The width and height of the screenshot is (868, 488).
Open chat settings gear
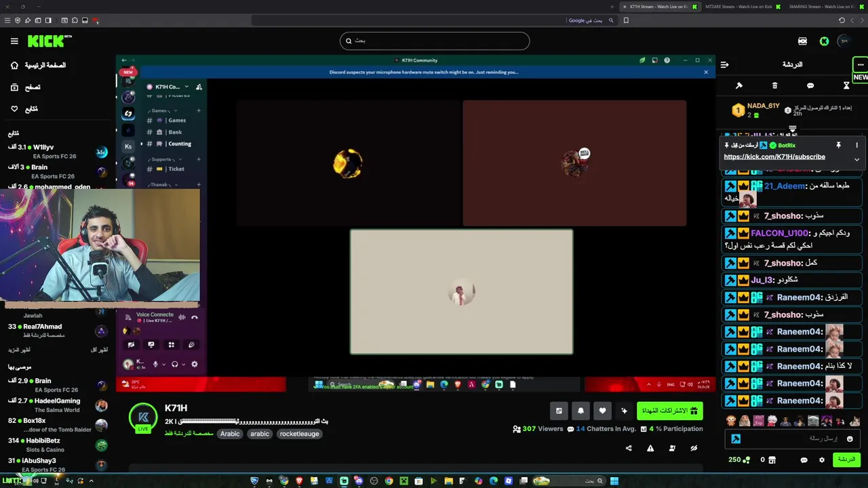coord(822,460)
